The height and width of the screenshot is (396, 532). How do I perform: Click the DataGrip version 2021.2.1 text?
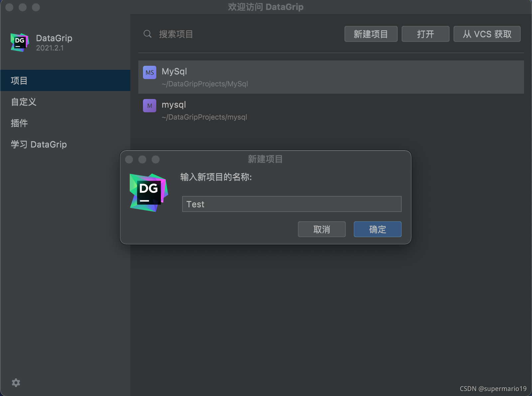pos(50,48)
